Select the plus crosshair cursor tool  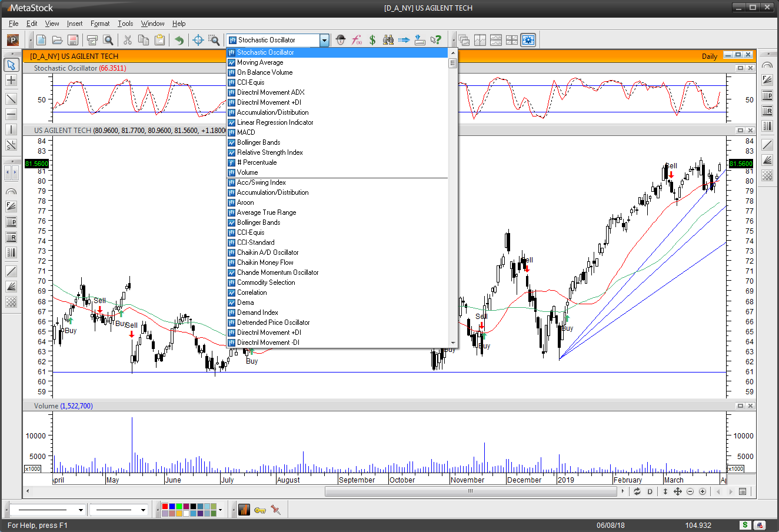click(11, 80)
